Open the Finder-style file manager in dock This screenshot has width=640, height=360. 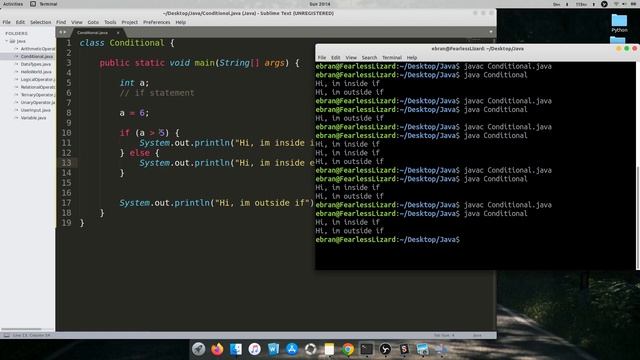coord(236,349)
